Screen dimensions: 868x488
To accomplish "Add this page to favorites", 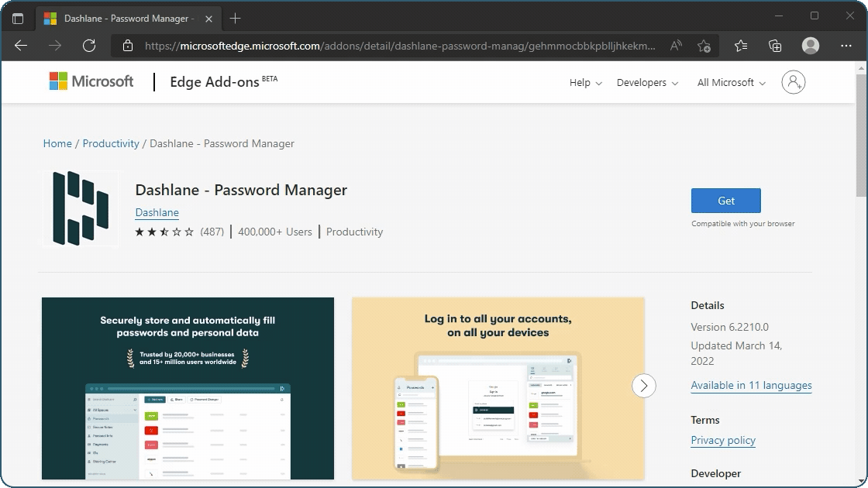I will click(704, 46).
